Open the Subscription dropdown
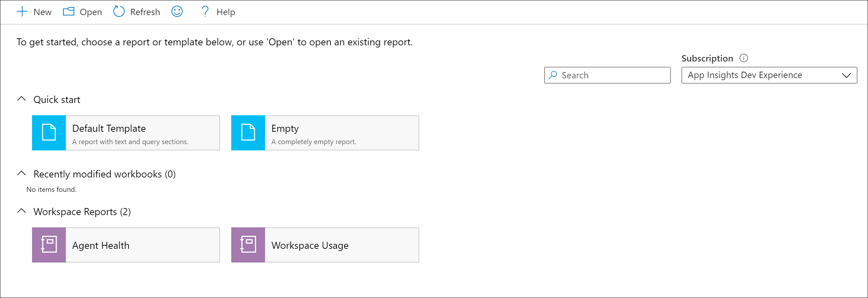The image size is (868, 298). (769, 75)
